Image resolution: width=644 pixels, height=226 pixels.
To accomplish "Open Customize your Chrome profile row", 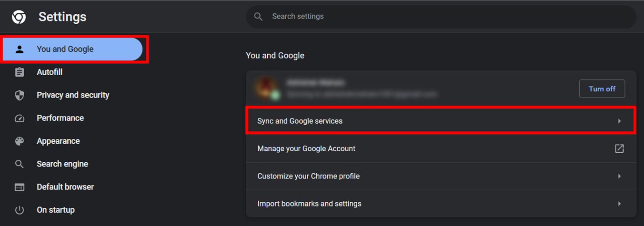I will coord(441,176).
